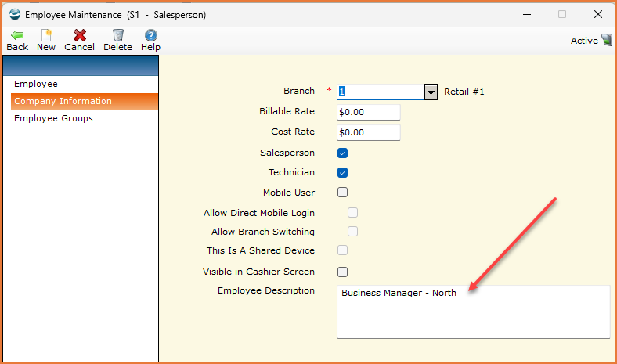This screenshot has width=617, height=364.
Task: Tick the Visible in Cashier Screen checkbox
Action: 342,272
